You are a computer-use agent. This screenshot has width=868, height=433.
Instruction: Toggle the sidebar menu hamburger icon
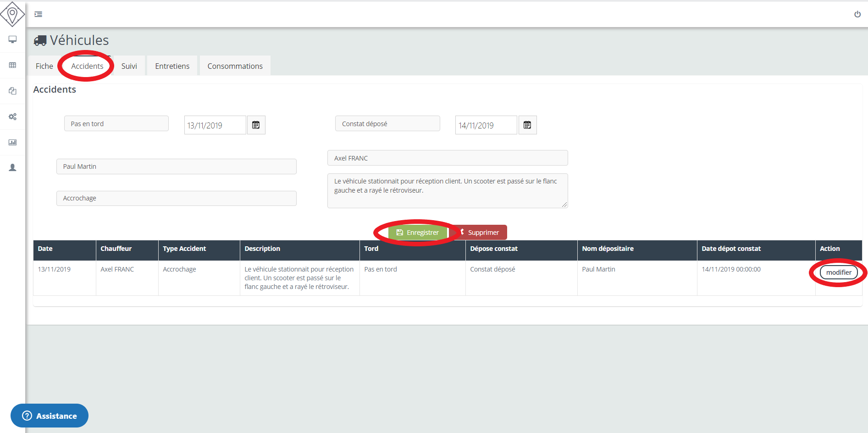(x=39, y=14)
